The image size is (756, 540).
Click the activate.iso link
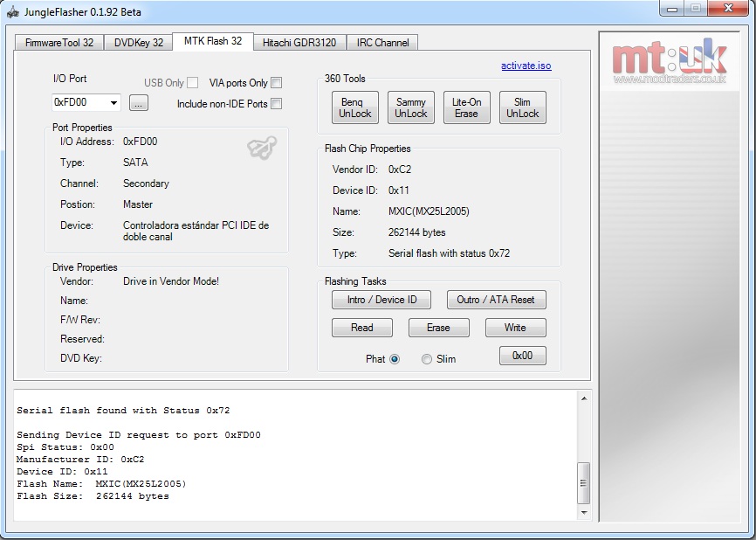pyautogui.click(x=526, y=66)
